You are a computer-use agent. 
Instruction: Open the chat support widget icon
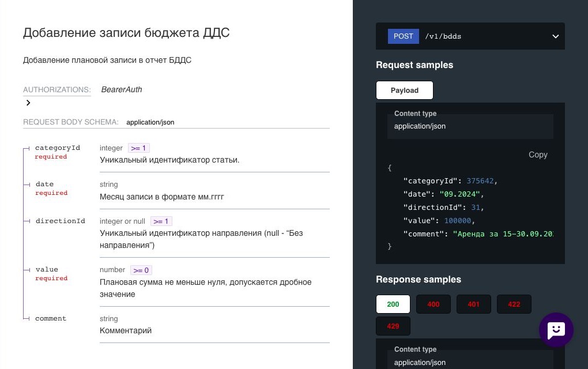click(556, 330)
